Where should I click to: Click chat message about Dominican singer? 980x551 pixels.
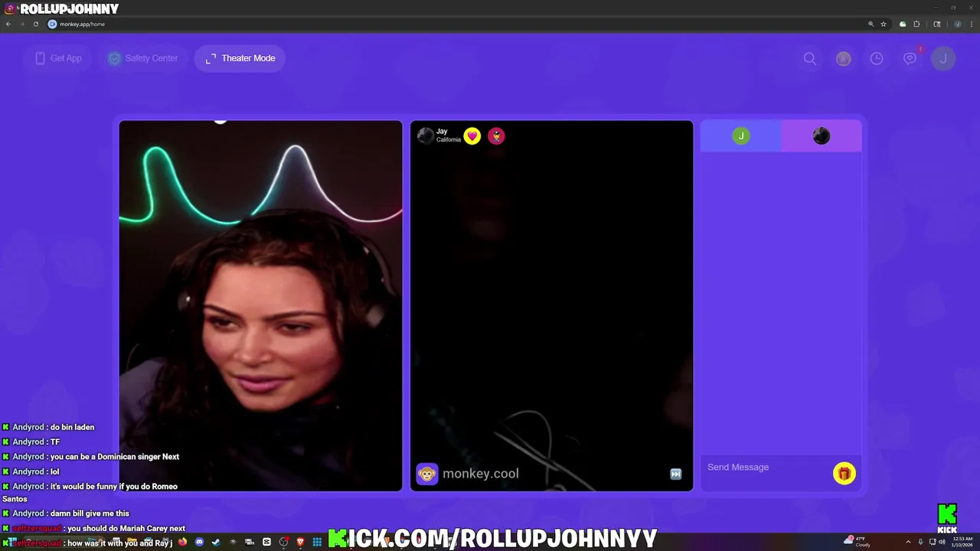pos(115,457)
